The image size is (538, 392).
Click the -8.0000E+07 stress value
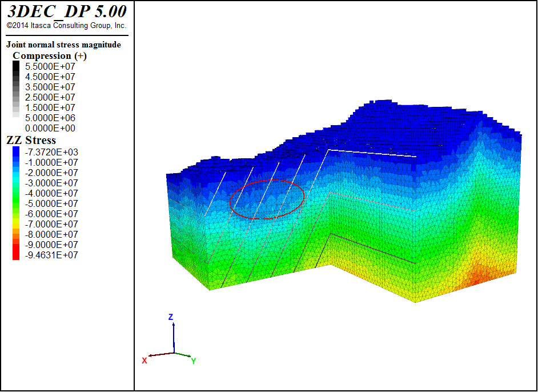pos(51,234)
